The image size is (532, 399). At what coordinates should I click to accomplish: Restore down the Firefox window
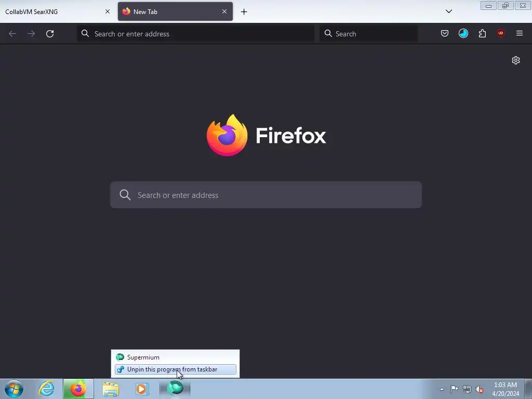coord(506,6)
